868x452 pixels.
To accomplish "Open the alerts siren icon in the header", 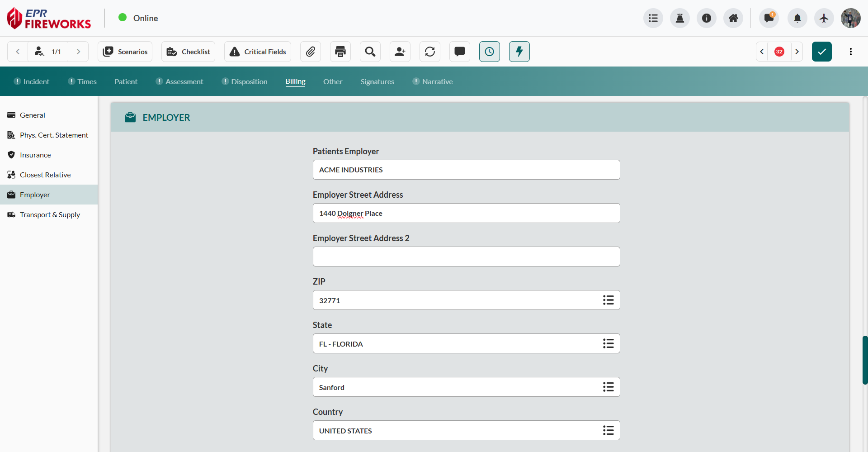I will tap(679, 18).
